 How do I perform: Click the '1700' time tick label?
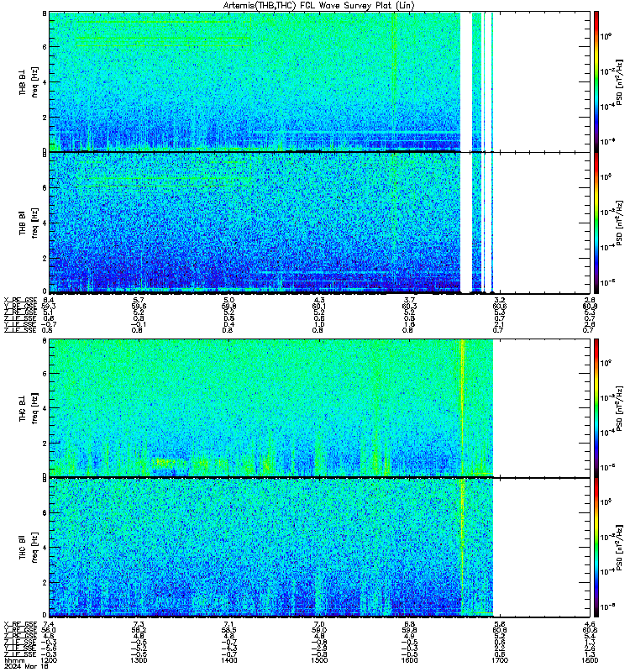coord(500,660)
